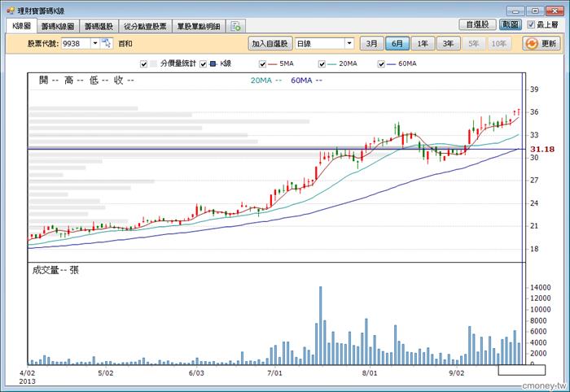Click the 60MA readout above chart
This screenshot has width=570, height=392.
[306, 81]
